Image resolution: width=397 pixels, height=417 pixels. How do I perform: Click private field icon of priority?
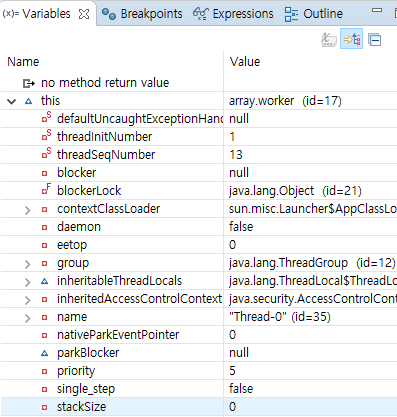pos(44,371)
